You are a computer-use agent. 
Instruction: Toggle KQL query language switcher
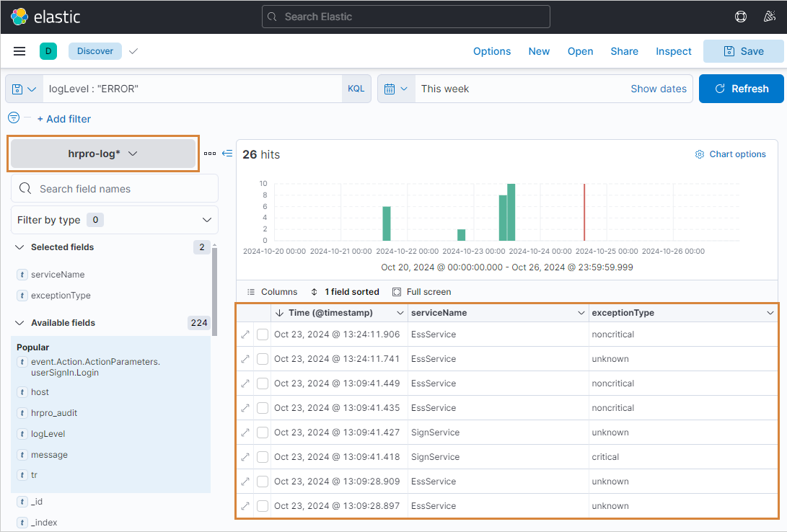(356, 89)
